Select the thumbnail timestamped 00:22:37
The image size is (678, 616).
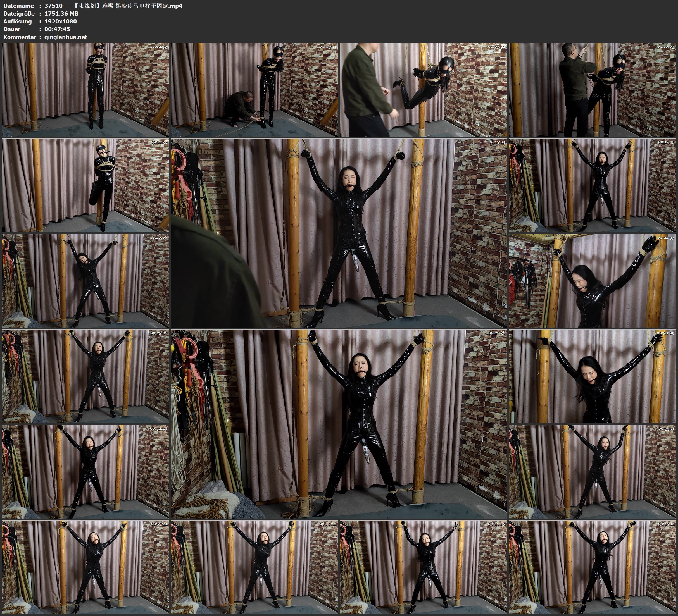593,280
